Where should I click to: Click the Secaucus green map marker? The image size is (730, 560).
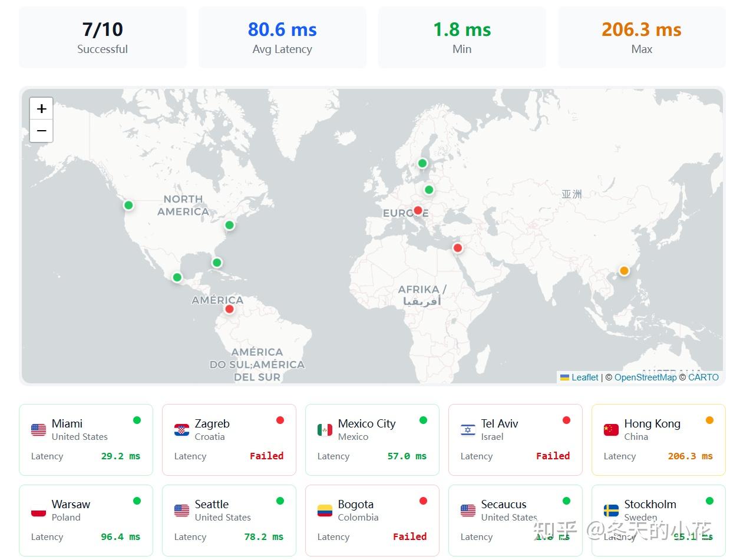230,225
